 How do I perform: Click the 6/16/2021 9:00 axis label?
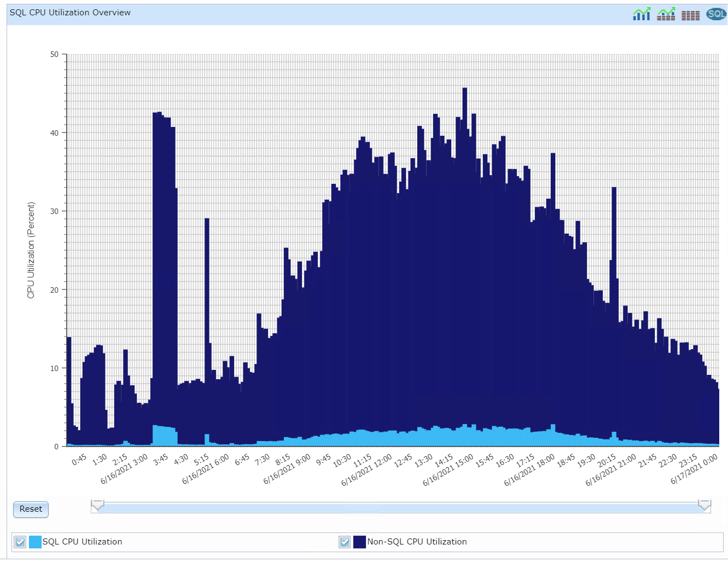point(287,469)
